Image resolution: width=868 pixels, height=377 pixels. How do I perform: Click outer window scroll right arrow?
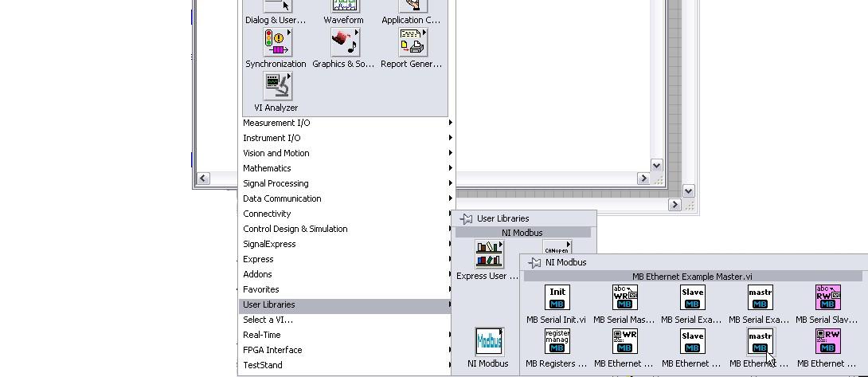(674, 205)
